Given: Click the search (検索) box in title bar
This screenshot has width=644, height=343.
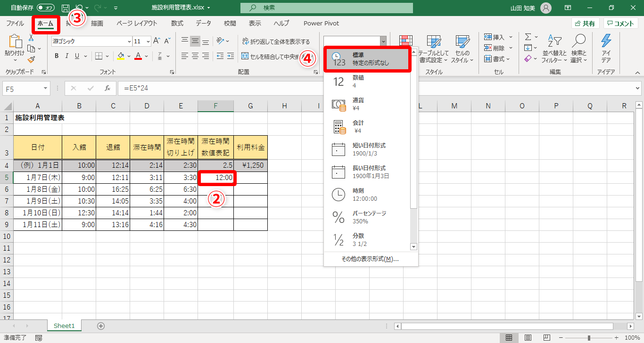Looking at the screenshot, I should coord(326,8).
